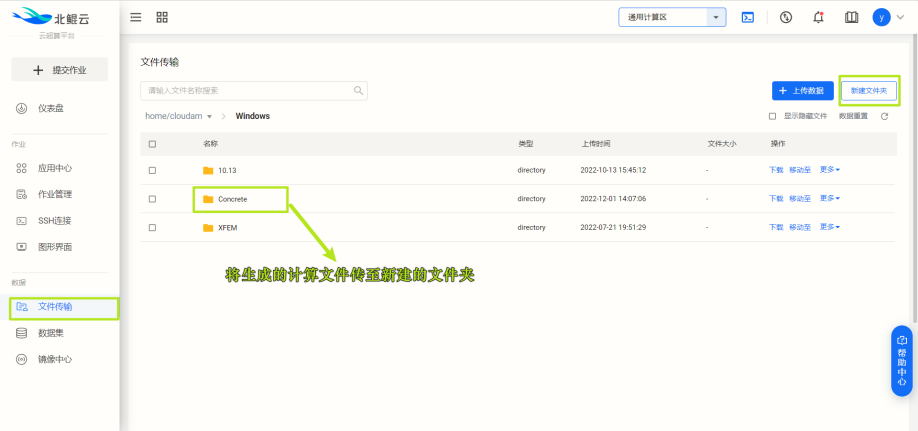Open the 通用计算区 region dropdown
The height and width of the screenshot is (431, 918).
tap(672, 17)
